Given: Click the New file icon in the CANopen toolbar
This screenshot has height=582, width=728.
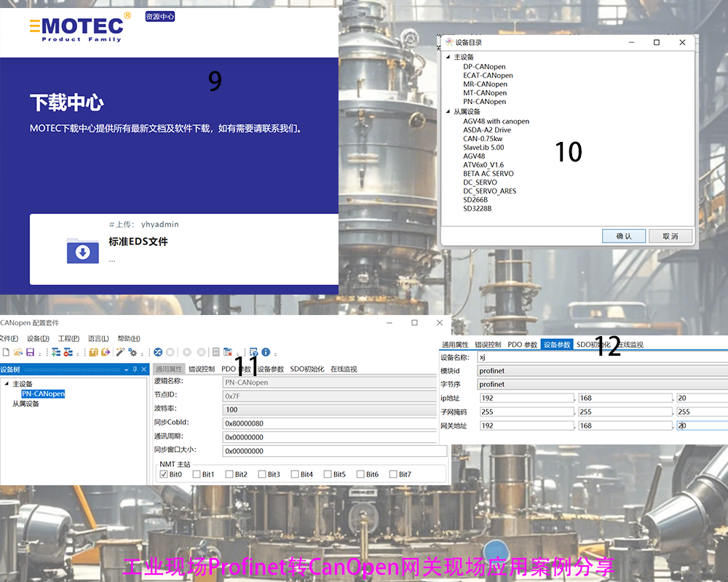Looking at the screenshot, I should pos(6,352).
